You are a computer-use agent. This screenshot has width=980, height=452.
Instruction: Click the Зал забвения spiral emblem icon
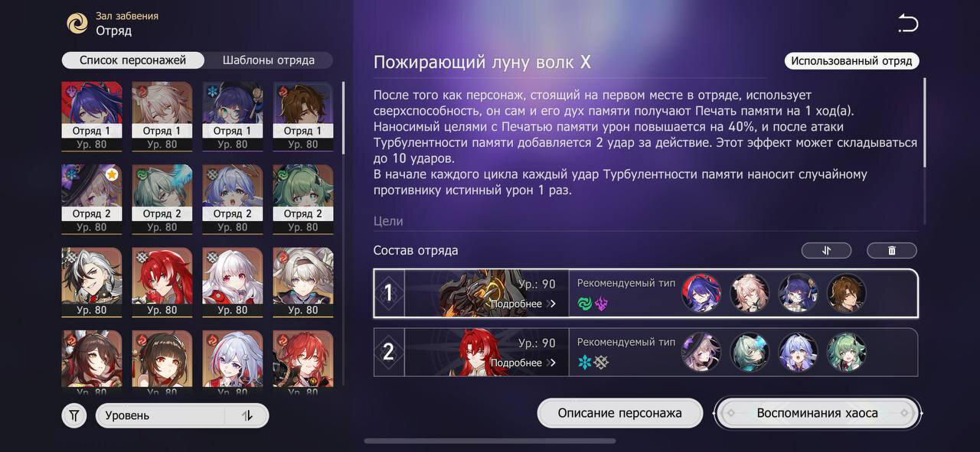77,24
